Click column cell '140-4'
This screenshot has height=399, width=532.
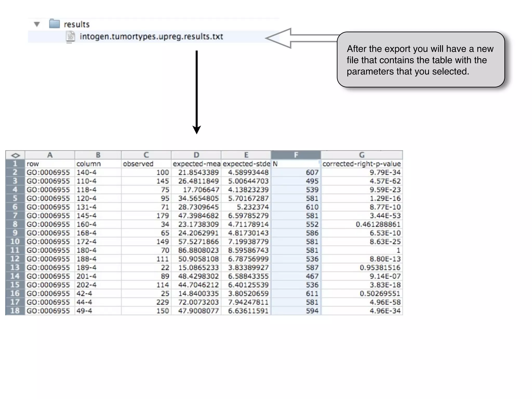(98, 172)
